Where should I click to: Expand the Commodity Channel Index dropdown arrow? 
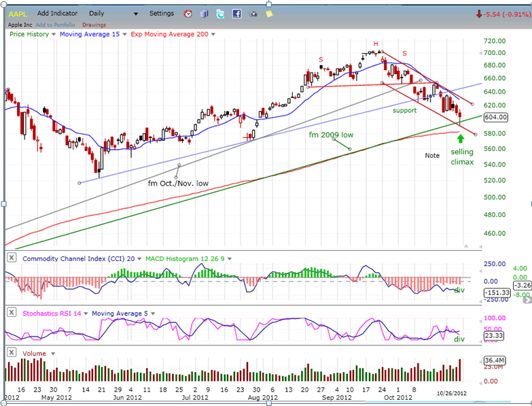pos(139,258)
